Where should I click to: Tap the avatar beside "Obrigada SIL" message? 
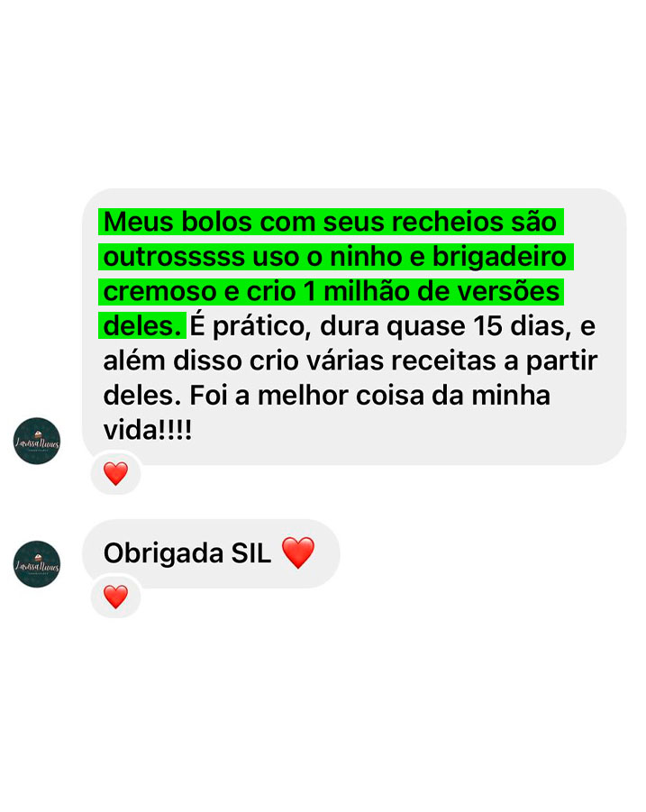tap(37, 564)
